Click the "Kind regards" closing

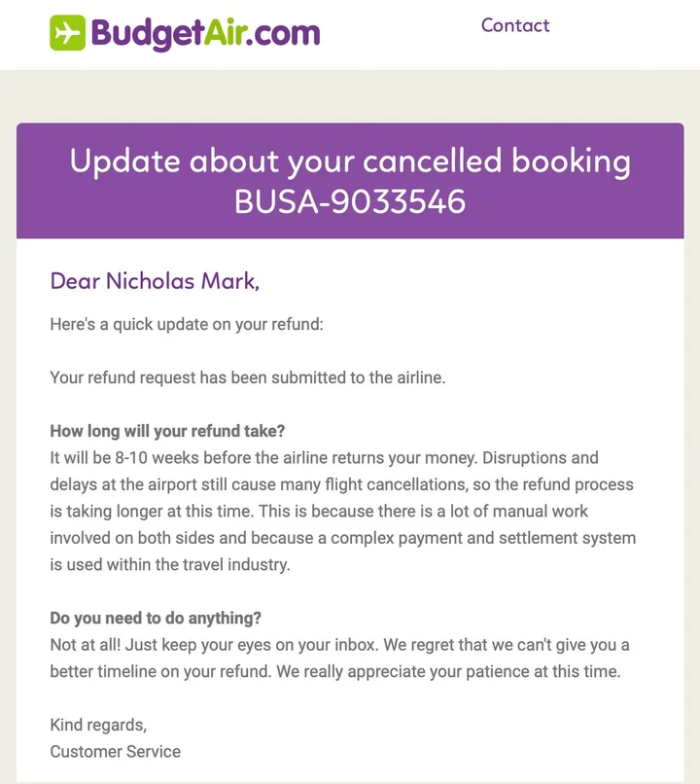pos(98,725)
